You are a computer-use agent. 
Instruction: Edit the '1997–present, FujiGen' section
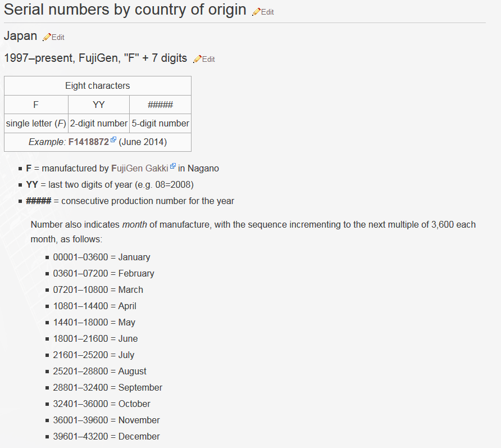(x=208, y=60)
